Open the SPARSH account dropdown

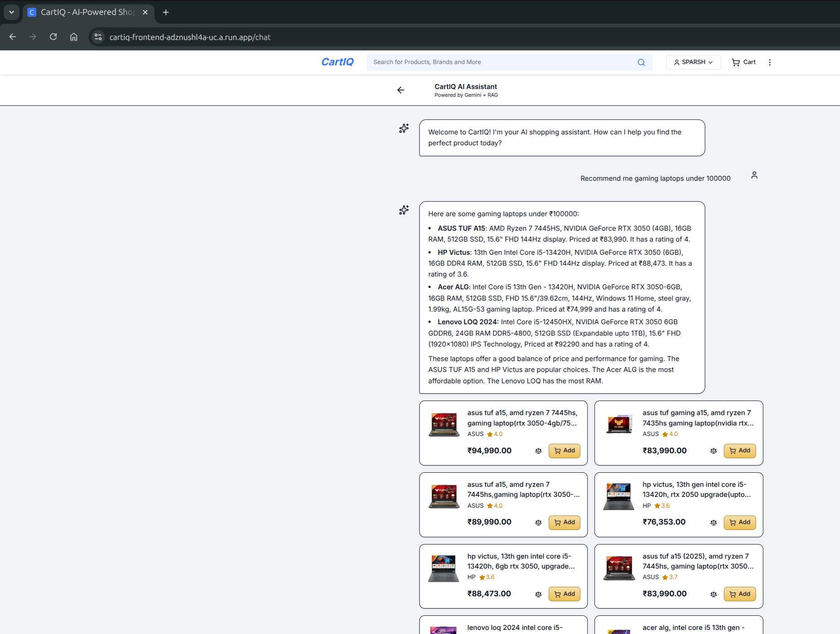(693, 62)
